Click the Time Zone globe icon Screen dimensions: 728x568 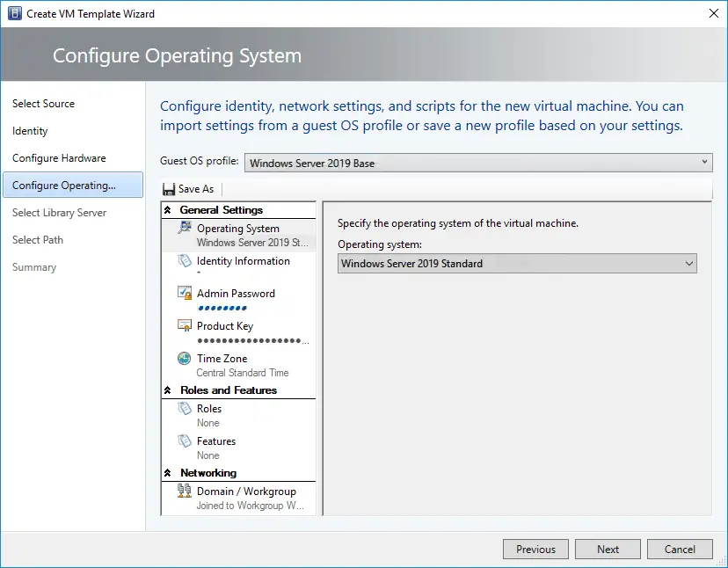point(185,358)
